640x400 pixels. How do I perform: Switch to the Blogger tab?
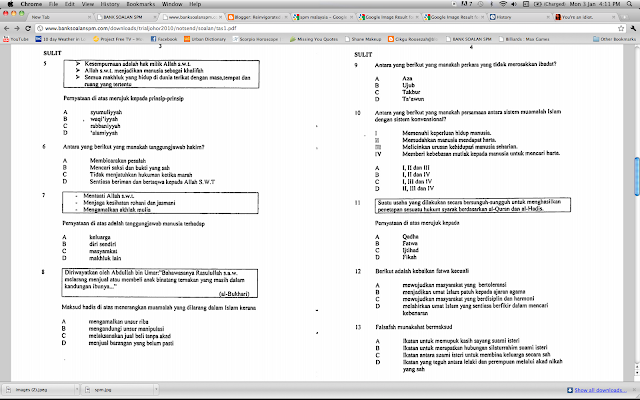pos(257,17)
